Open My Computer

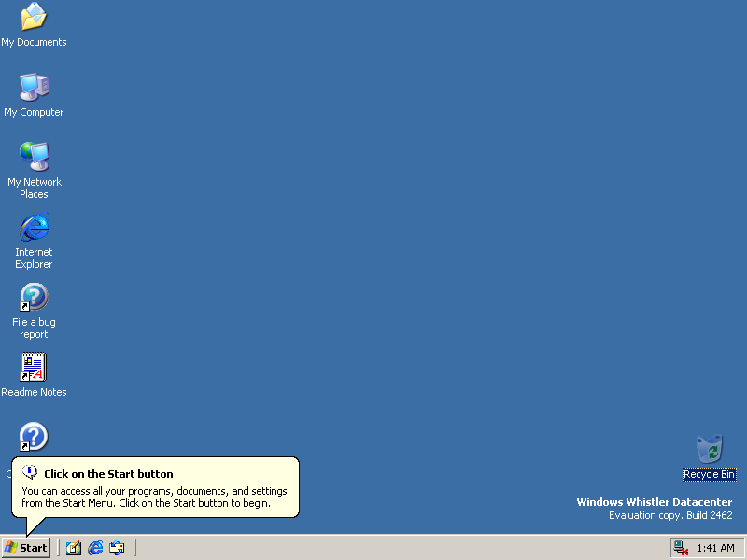click(34, 89)
